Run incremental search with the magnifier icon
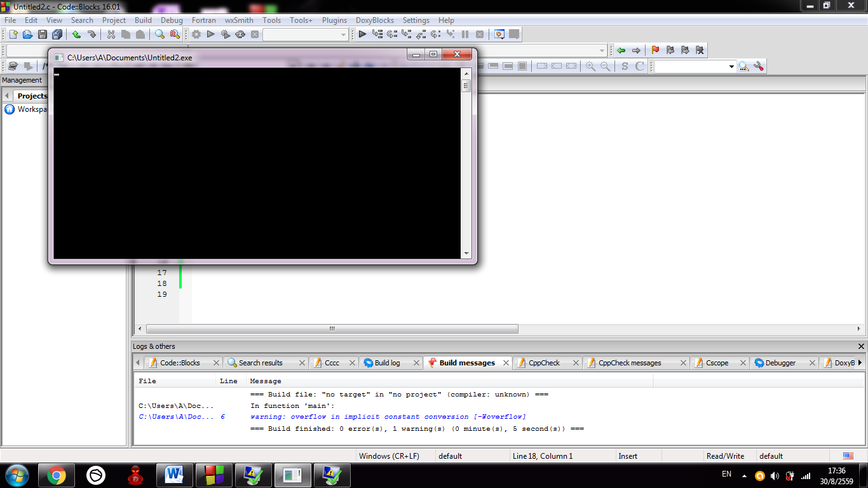Viewport: 868px width, 488px height. pos(743,66)
